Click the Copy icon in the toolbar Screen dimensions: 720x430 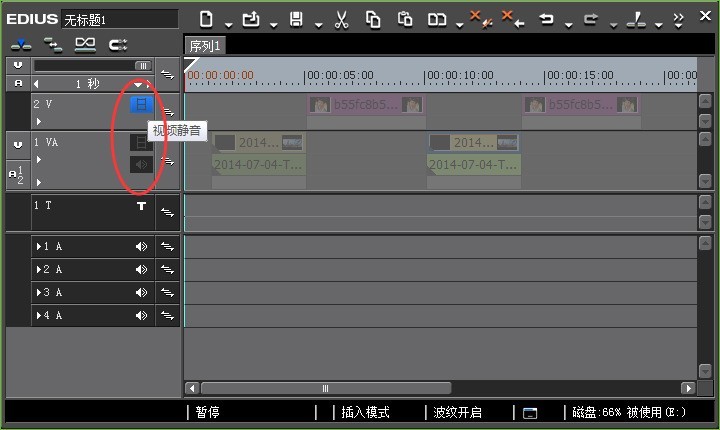click(x=373, y=20)
